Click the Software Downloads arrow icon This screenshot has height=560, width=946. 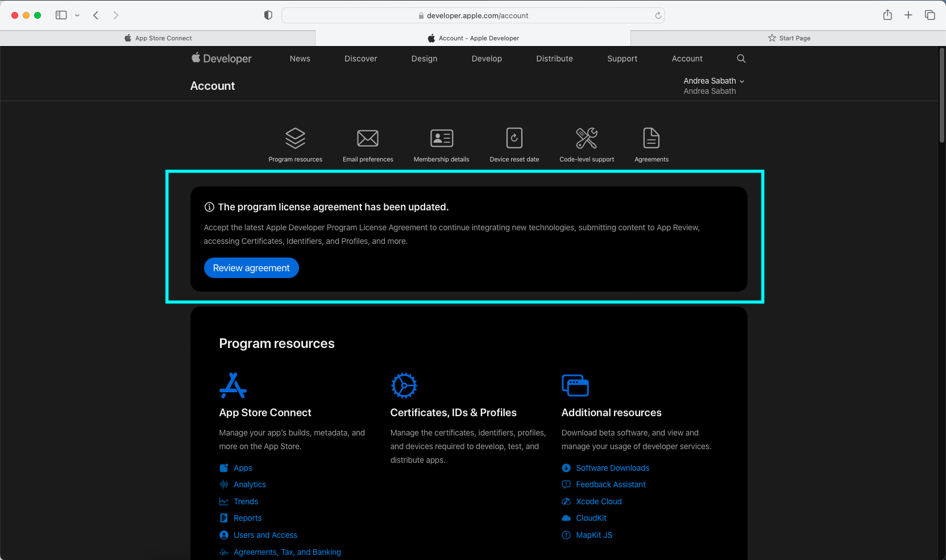[x=566, y=468]
